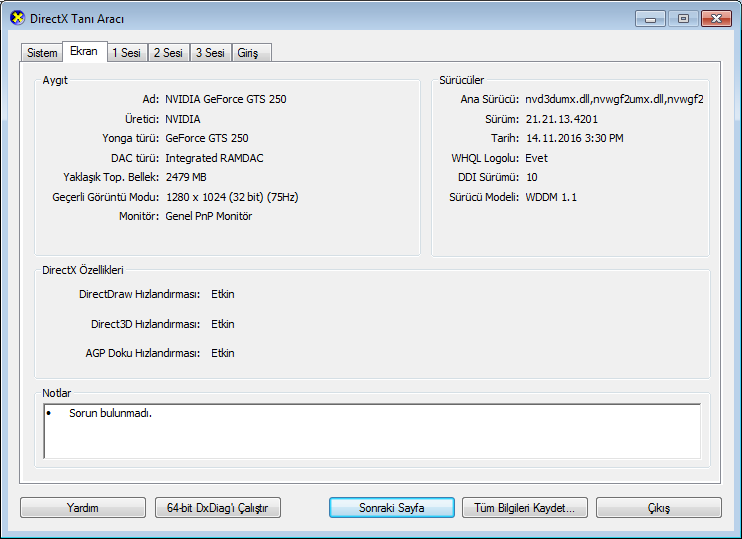This screenshot has height=539, width=742.
Task: Click chip type value 'GeForce GTS 250'
Action: 207,138
